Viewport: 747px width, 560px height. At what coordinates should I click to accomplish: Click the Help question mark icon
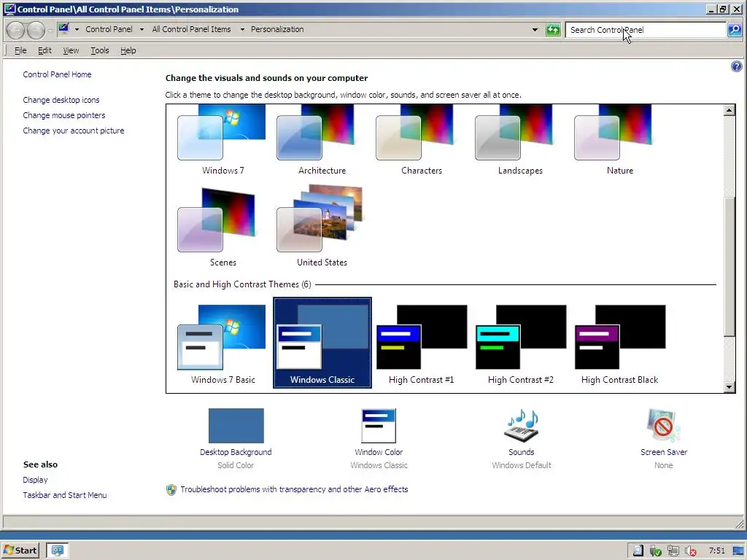pos(736,66)
